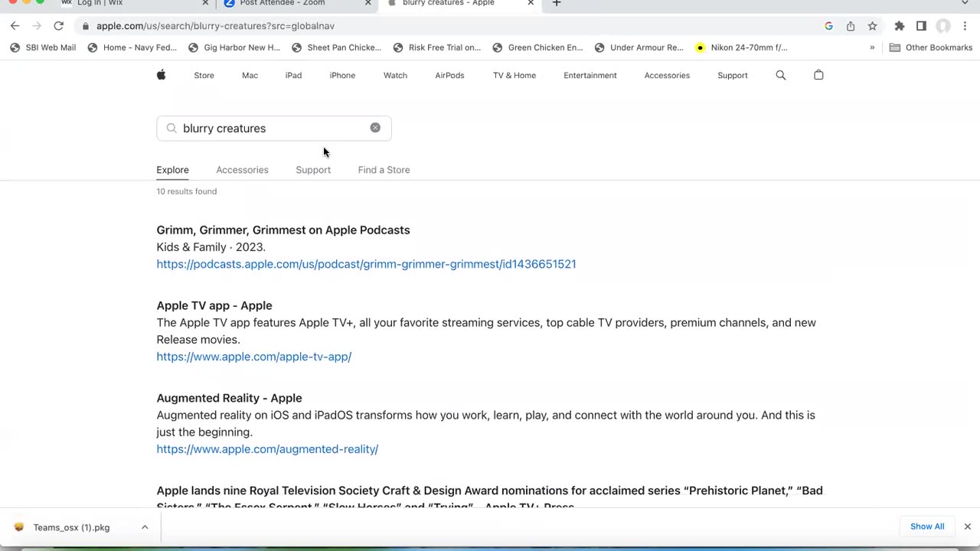This screenshot has width=980, height=551.
Task: Click the browser back arrow
Action: click(15, 26)
